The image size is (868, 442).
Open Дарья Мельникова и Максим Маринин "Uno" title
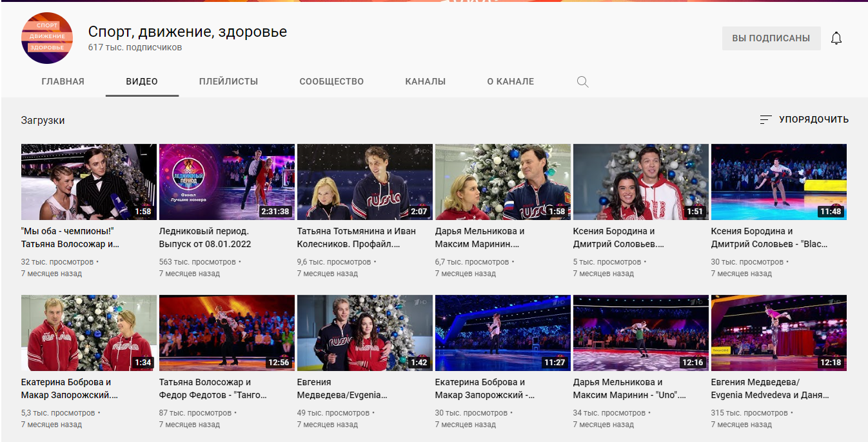coord(629,388)
